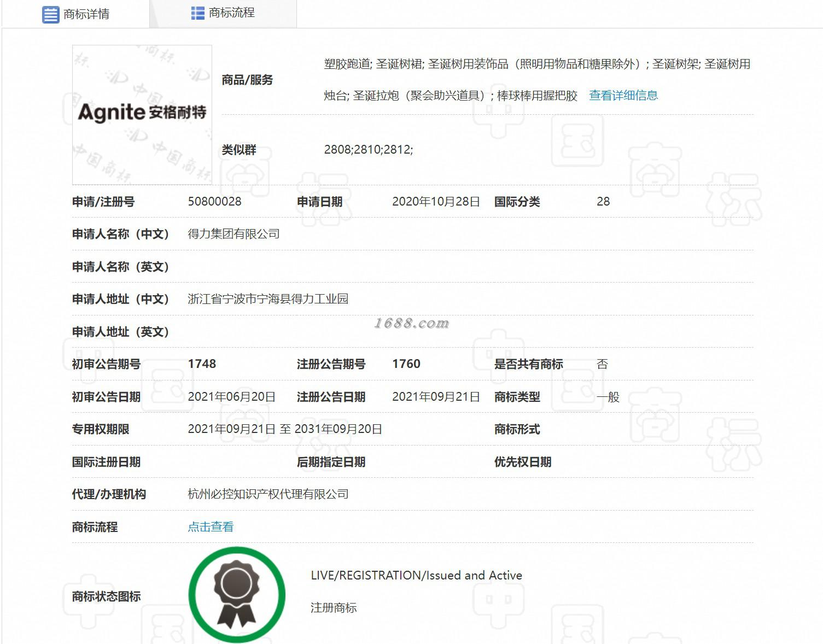Click the 商标详情 list icon
The image size is (823, 644).
tap(50, 14)
